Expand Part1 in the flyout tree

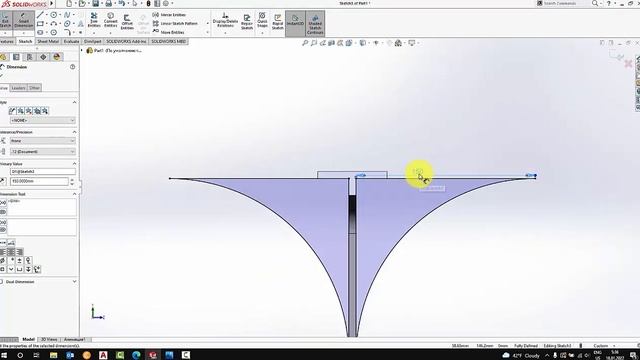pos(82,51)
